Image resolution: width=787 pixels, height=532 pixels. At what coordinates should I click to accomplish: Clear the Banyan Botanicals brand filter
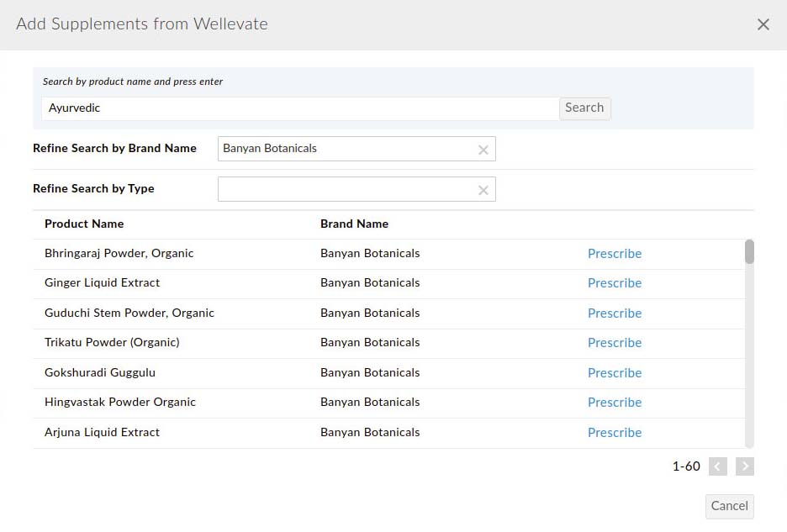[483, 149]
